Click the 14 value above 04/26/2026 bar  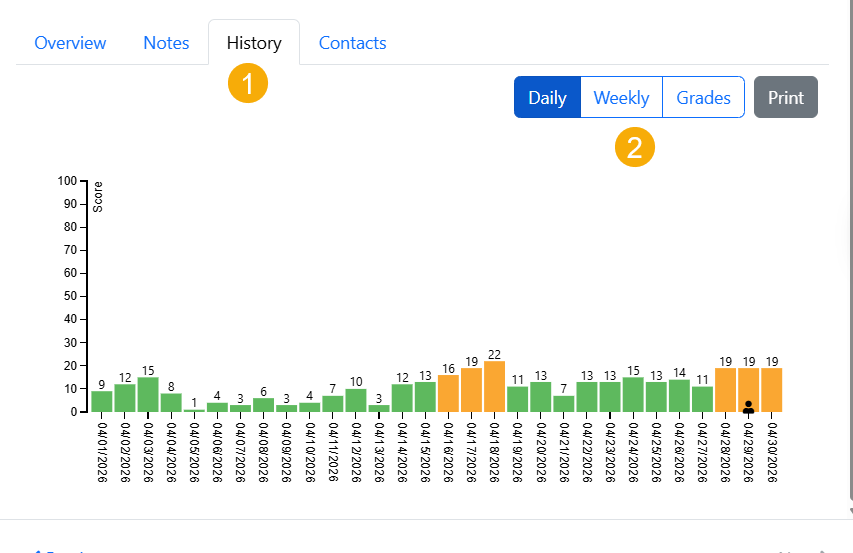[x=679, y=372]
